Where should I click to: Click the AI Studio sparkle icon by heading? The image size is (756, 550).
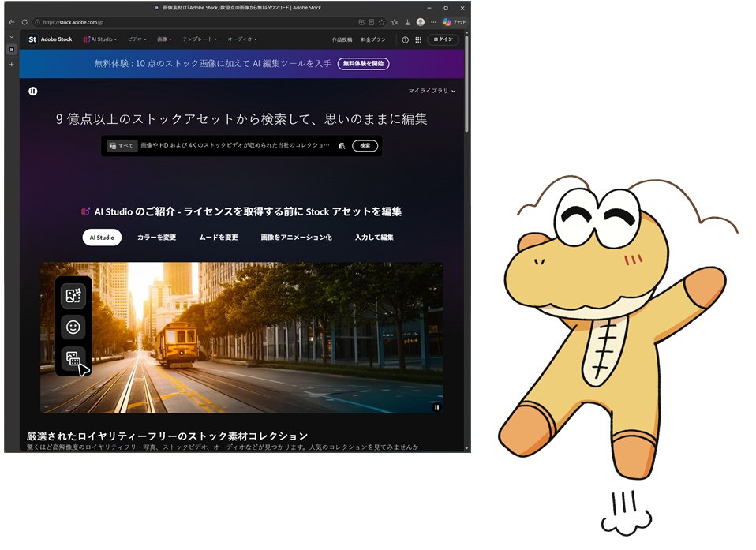pyautogui.click(x=86, y=211)
